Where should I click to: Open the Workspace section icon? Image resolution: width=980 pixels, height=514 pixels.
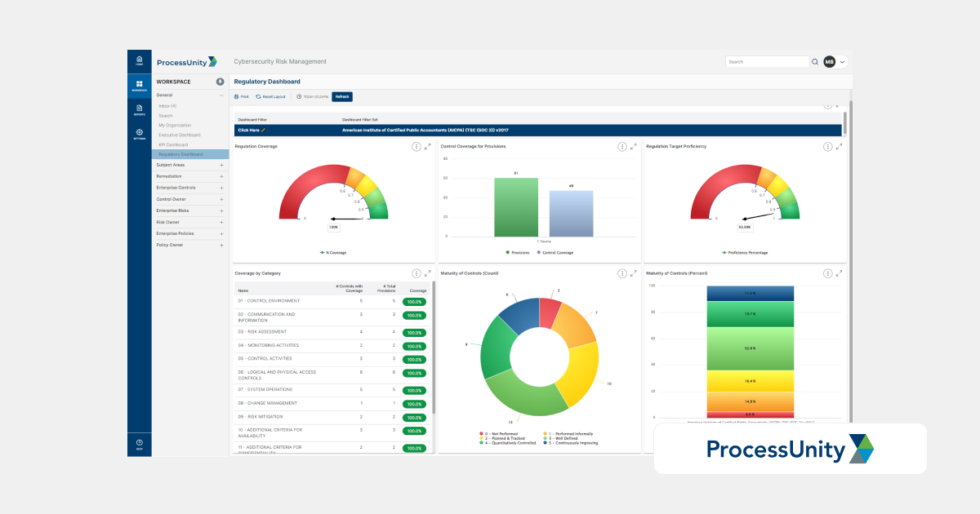pos(139,85)
